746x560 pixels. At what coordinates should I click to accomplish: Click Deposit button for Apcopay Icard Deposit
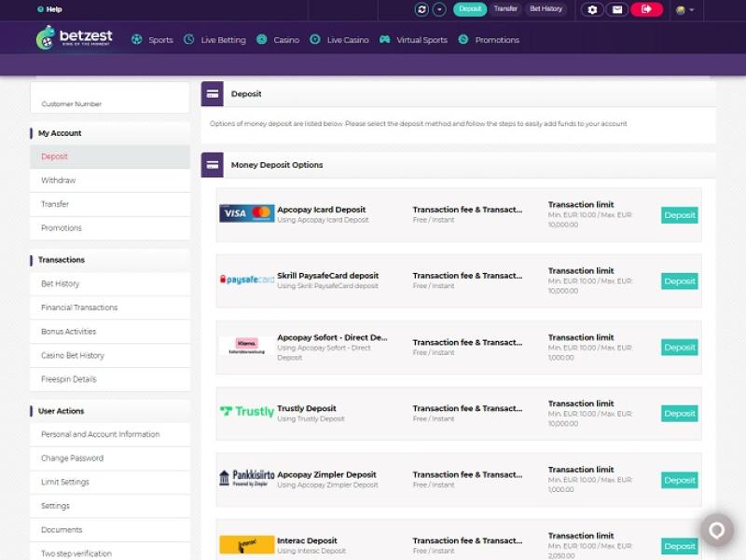coord(680,215)
